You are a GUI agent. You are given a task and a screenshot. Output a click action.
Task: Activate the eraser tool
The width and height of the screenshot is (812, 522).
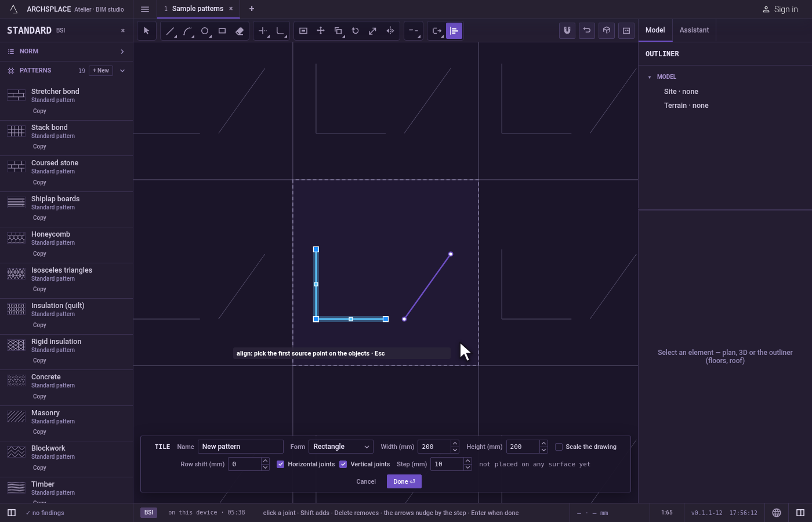[x=240, y=31]
